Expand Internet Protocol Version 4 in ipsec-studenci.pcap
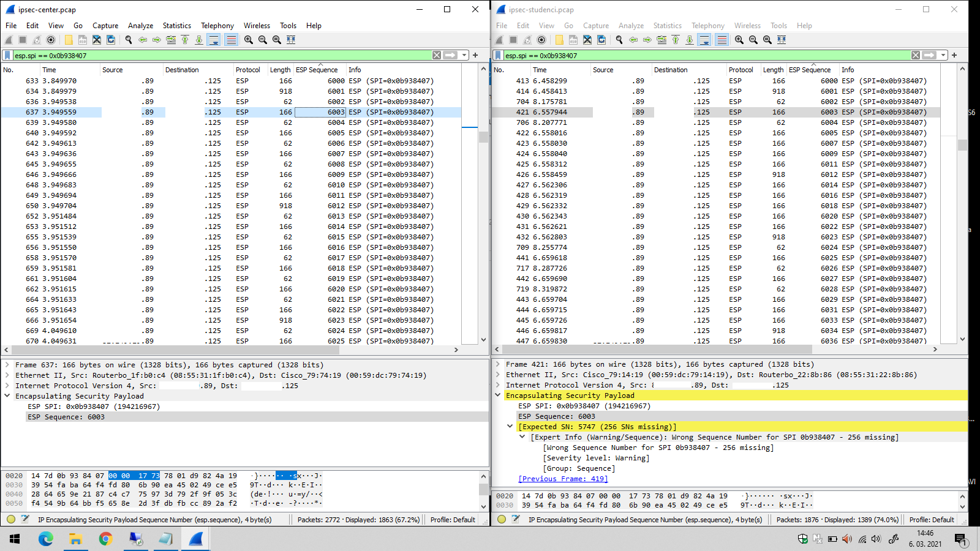The image size is (980, 551). 498,385
